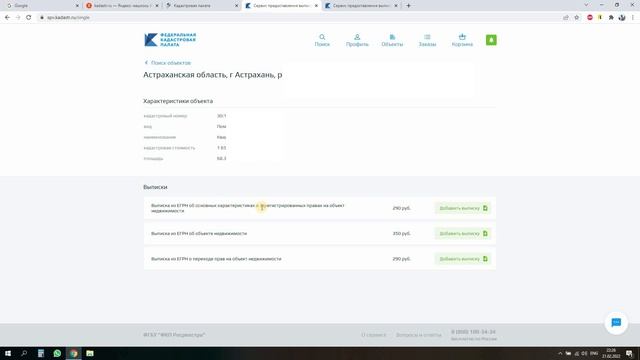Open the blue chat bubble widget

pyautogui.click(x=616, y=322)
